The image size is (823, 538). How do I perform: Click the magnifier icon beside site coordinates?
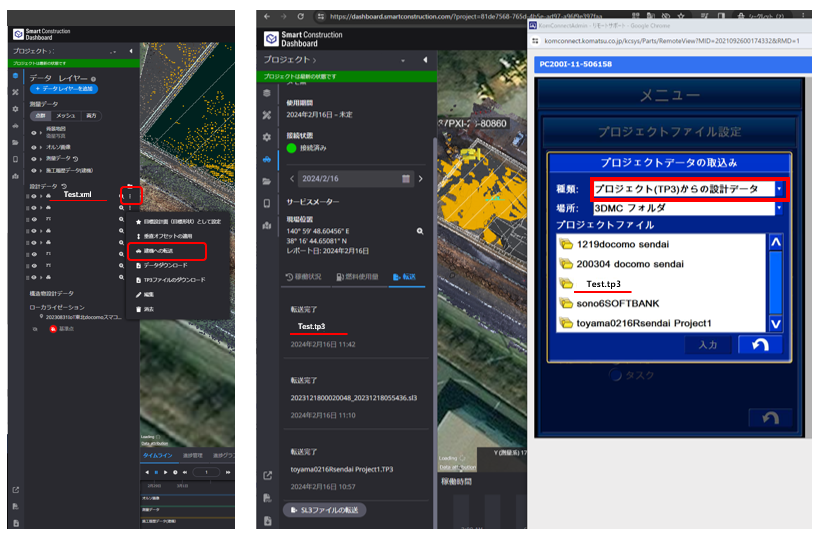[x=420, y=230]
